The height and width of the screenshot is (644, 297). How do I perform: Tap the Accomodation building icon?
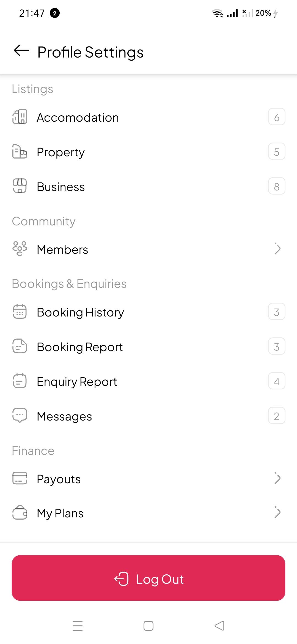20,117
